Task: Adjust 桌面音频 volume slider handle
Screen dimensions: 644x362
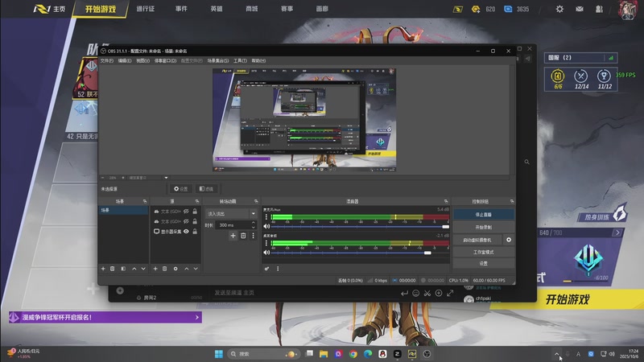Action: 427,253
